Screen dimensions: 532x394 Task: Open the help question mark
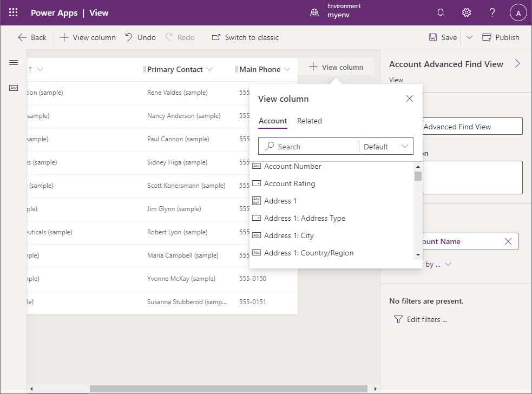(492, 13)
